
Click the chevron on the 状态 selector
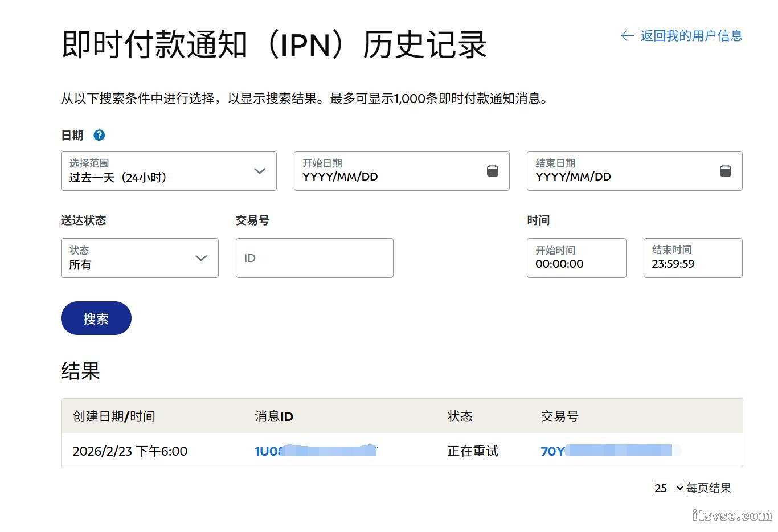point(200,258)
